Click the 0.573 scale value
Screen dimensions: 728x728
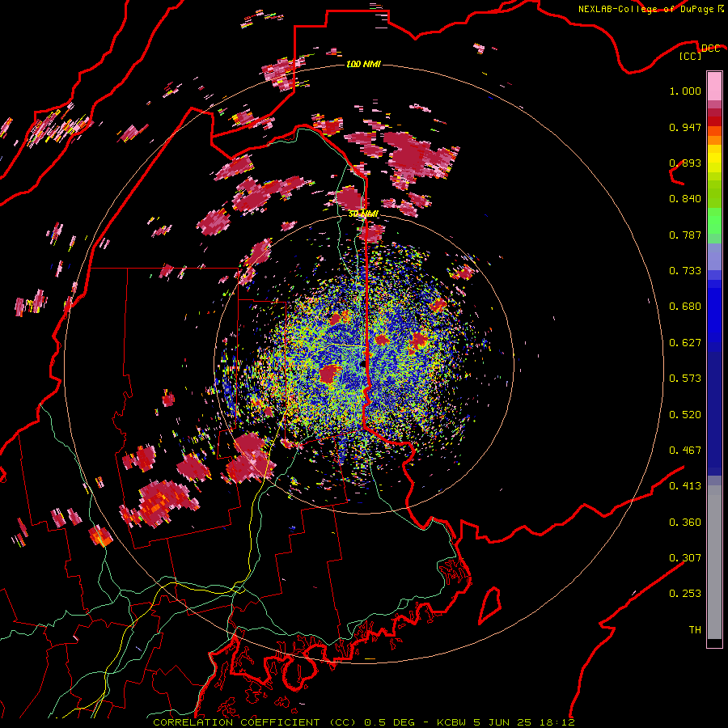coord(685,379)
